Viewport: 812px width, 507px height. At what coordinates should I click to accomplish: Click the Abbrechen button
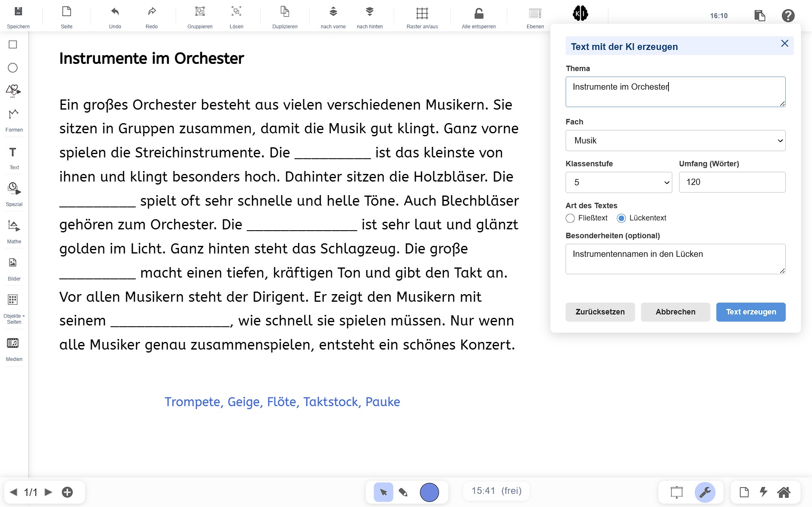click(x=675, y=312)
